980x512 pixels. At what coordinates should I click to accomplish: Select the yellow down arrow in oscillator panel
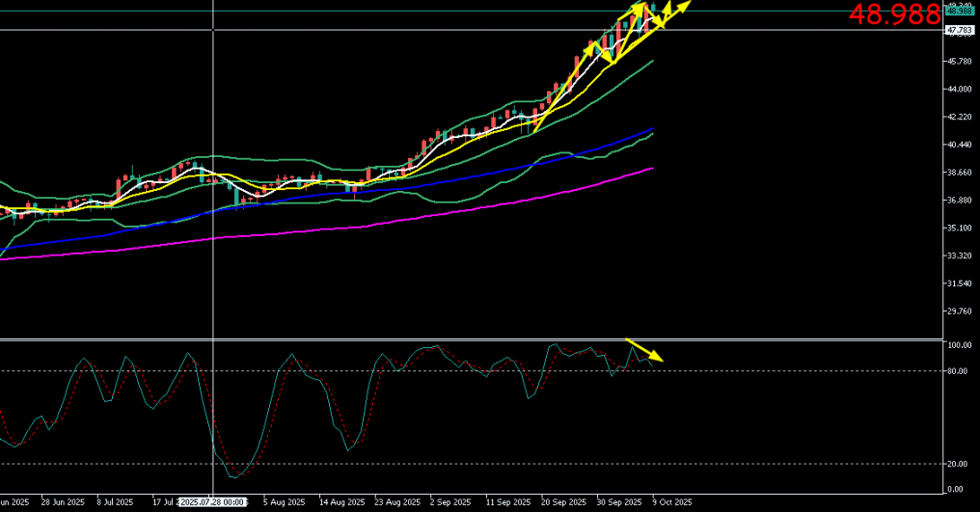(644, 351)
